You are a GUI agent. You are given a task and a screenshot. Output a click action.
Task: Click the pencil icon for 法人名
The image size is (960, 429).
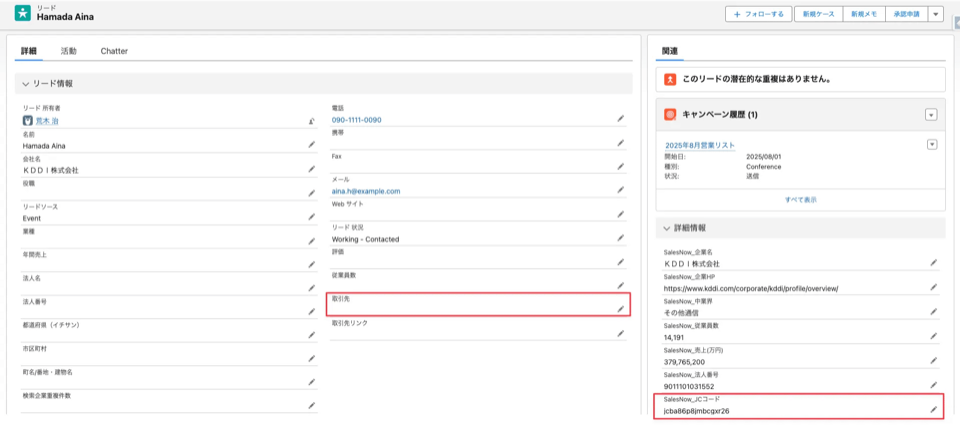point(312,288)
